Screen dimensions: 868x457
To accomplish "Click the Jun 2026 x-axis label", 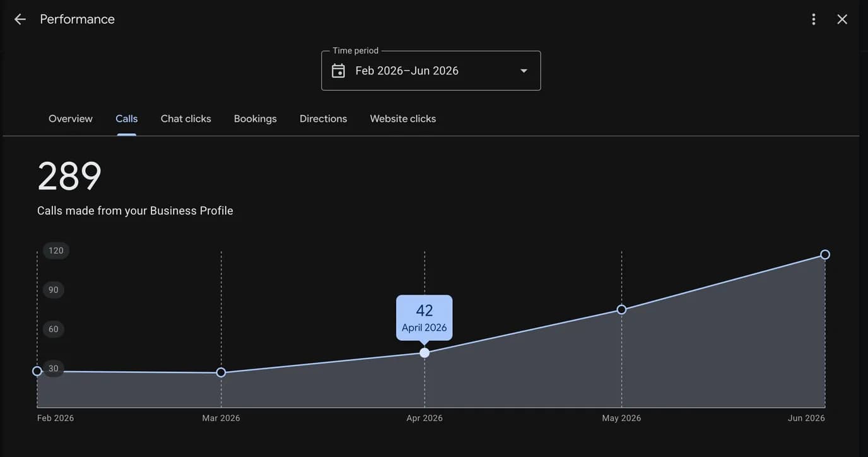I will [806, 418].
